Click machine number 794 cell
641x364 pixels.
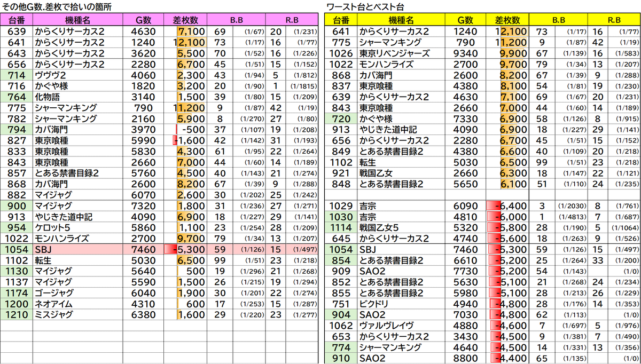[x=17, y=130]
